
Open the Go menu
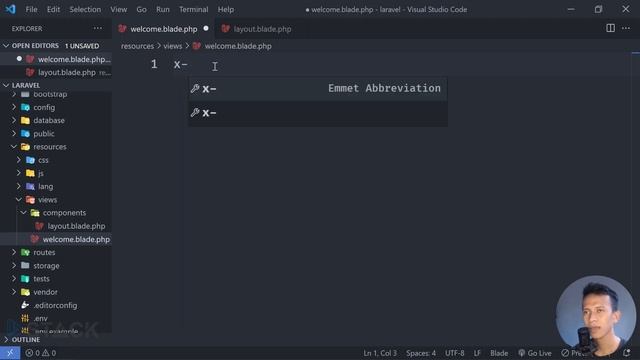coord(141,9)
